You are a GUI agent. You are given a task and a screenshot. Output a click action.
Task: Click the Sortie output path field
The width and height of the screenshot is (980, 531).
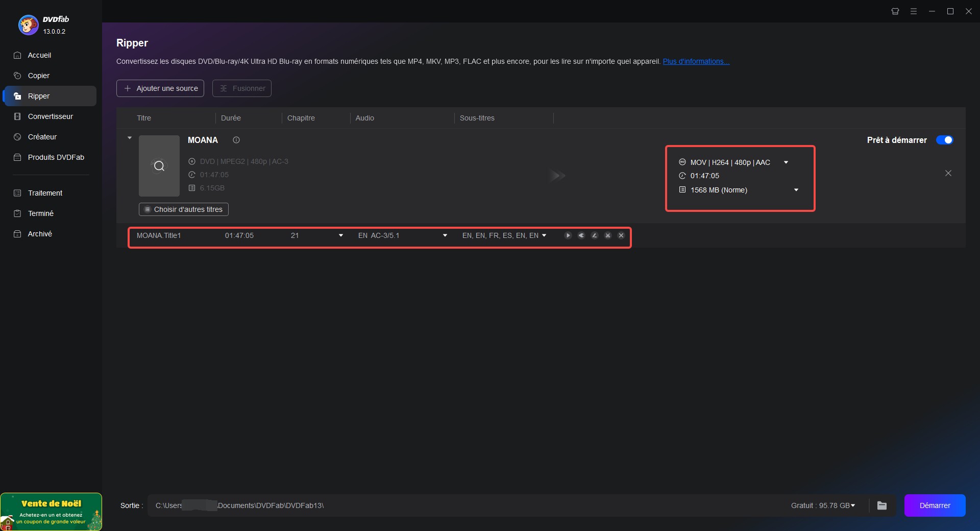pyautogui.click(x=459, y=505)
